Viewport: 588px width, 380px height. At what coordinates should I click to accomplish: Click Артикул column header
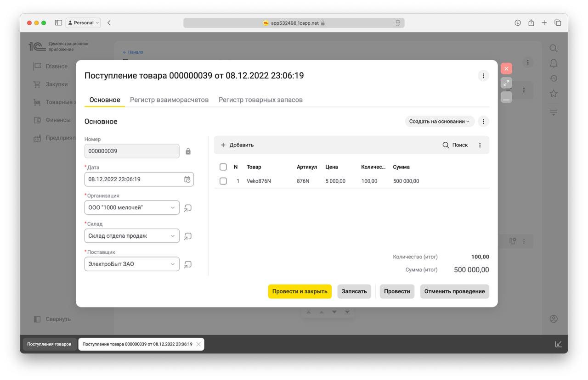pyautogui.click(x=307, y=167)
